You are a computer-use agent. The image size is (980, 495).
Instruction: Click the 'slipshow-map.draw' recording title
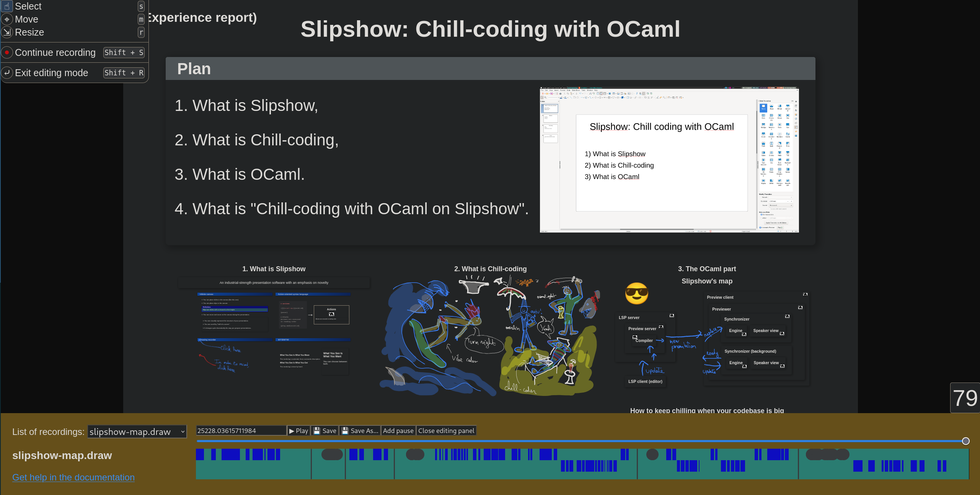(x=62, y=455)
